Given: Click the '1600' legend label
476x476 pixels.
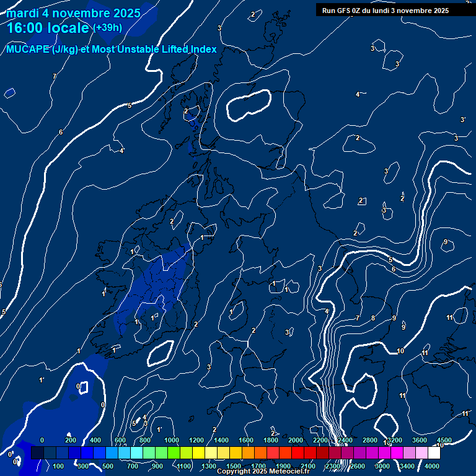Looking at the screenshot, I should point(246,440).
